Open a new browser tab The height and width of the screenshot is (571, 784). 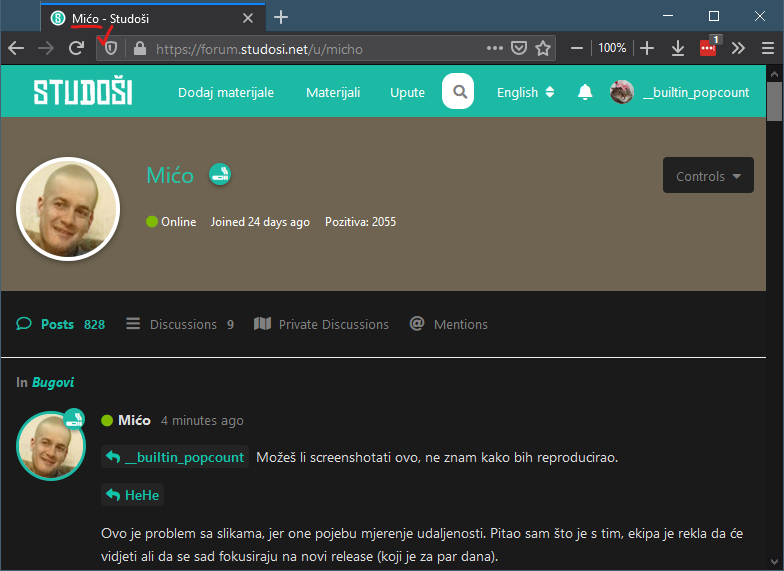click(281, 18)
